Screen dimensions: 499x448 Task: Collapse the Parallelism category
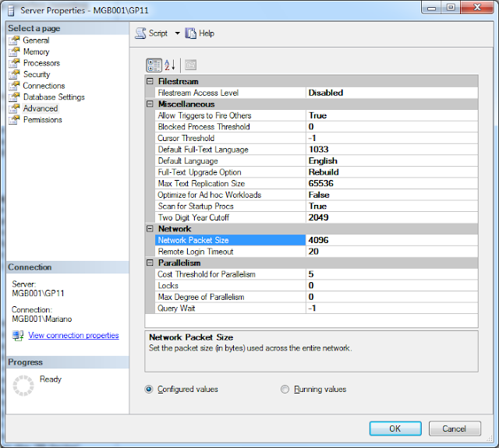coord(150,263)
